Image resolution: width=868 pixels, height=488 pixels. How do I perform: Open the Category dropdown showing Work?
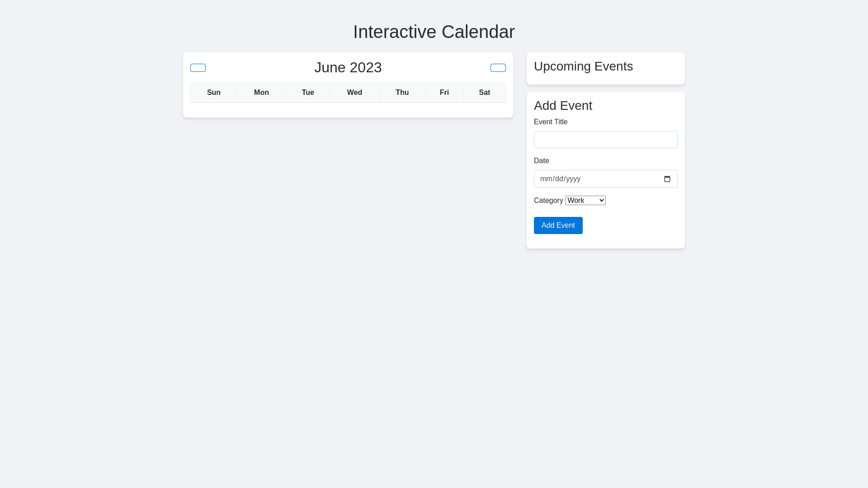click(585, 200)
